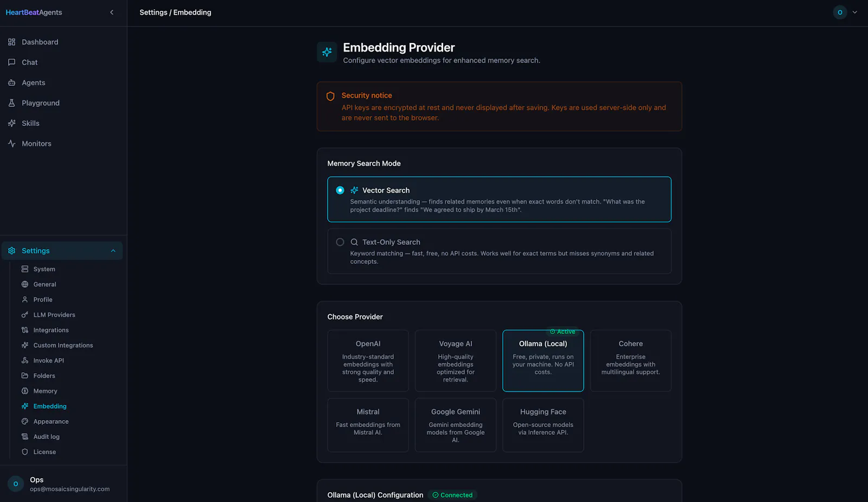The height and width of the screenshot is (502, 868).
Task: Click the Appearance palette icon
Action: (24, 421)
